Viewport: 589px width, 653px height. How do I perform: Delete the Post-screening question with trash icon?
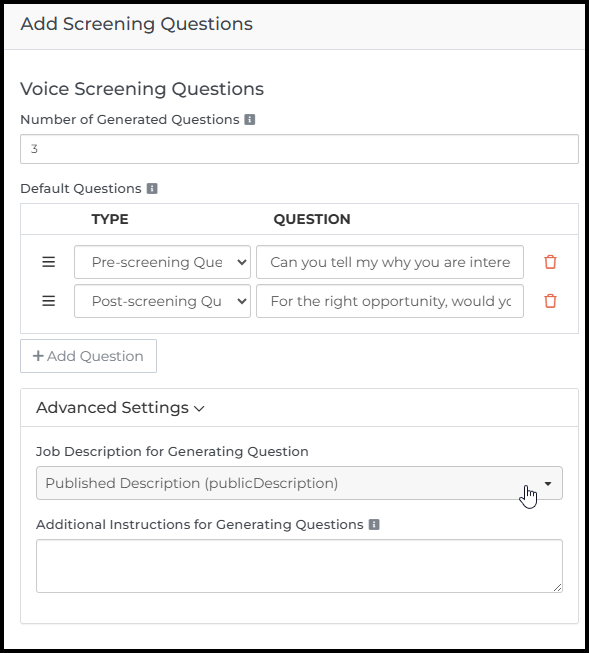pos(550,301)
